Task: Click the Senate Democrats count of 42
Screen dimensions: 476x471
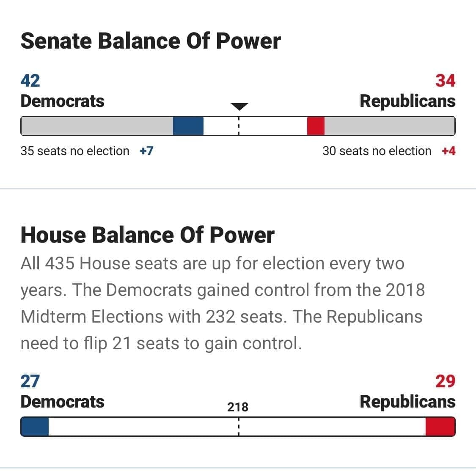Action: tap(30, 80)
